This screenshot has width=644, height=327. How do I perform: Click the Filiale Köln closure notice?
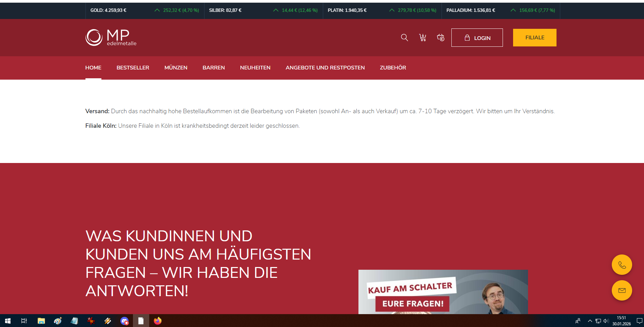192,126
